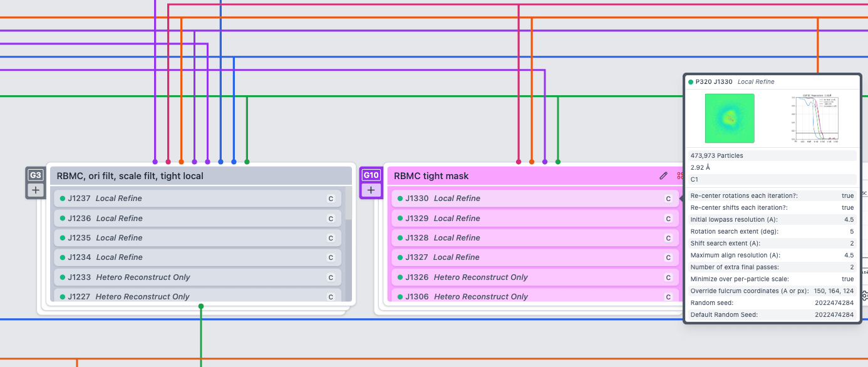868x367 pixels.
Task: Click the G10 group badge
Action: 371,175
